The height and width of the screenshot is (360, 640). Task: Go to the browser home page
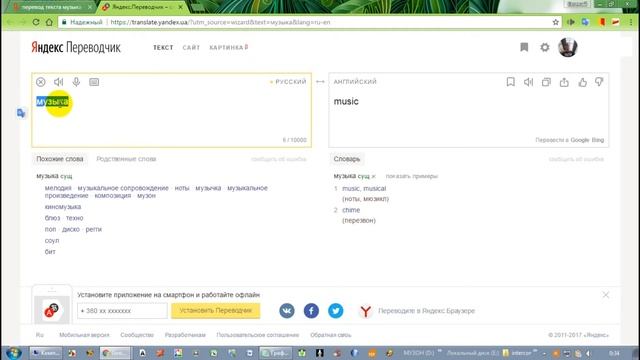point(49,22)
